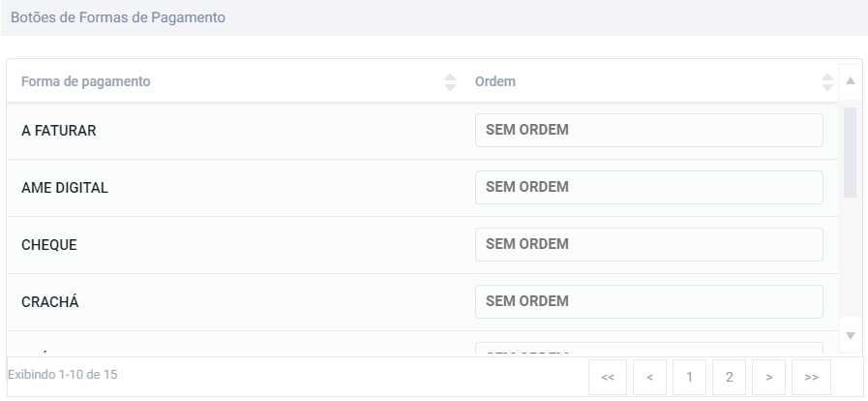Click the table vertical scrollbar thumb
This screenshot has height=401, width=868.
pos(850,151)
